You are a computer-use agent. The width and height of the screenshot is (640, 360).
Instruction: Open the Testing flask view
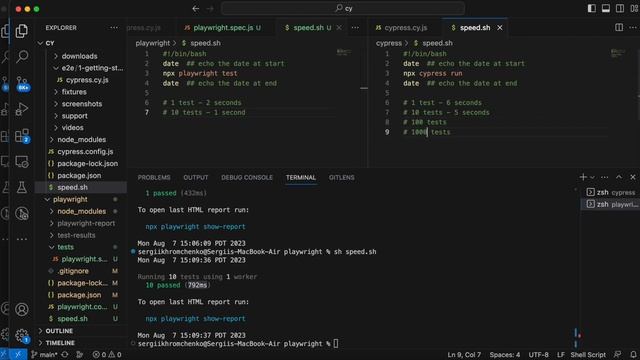tap(22, 187)
